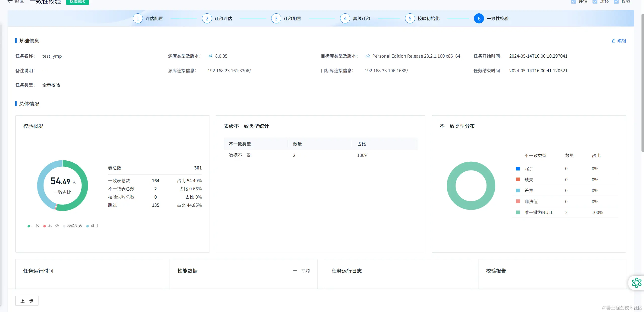Click the 上一步 button
The height and width of the screenshot is (312, 644).
[27, 301]
